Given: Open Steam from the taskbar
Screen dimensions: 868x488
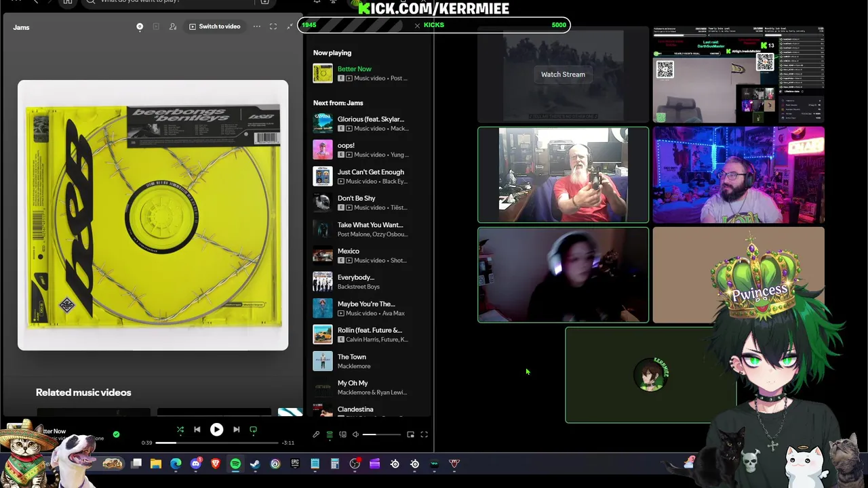Looking at the screenshot, I should coord(255,464).
